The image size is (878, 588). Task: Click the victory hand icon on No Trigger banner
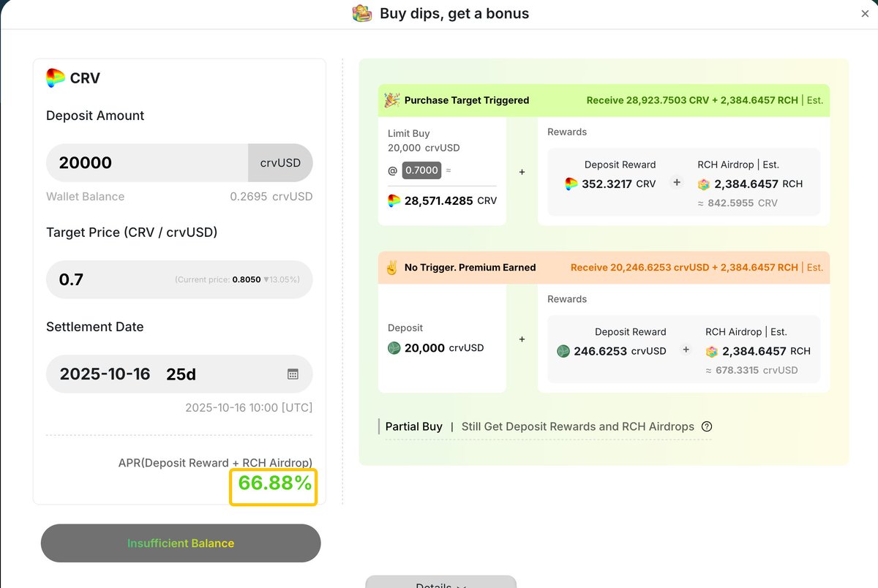point(391,267)
